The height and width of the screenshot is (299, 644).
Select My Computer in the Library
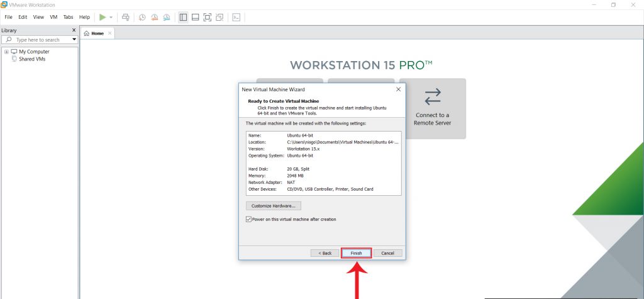(34, 52)
